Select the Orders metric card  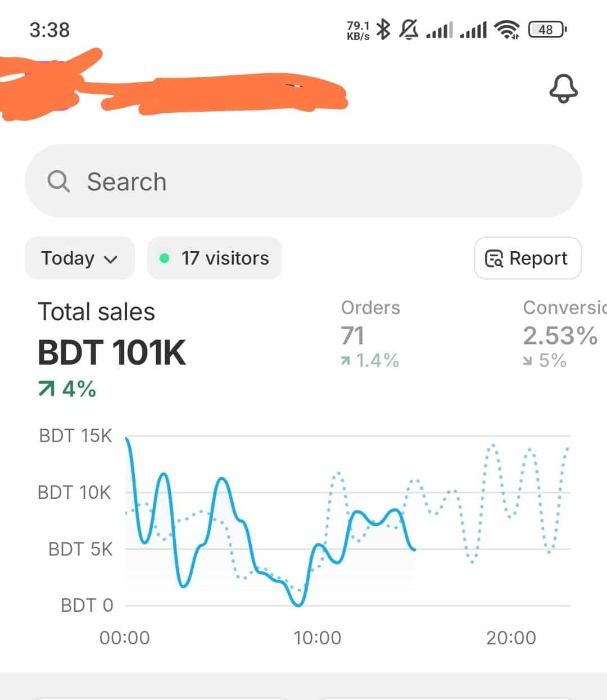click(x=370, y=334)
